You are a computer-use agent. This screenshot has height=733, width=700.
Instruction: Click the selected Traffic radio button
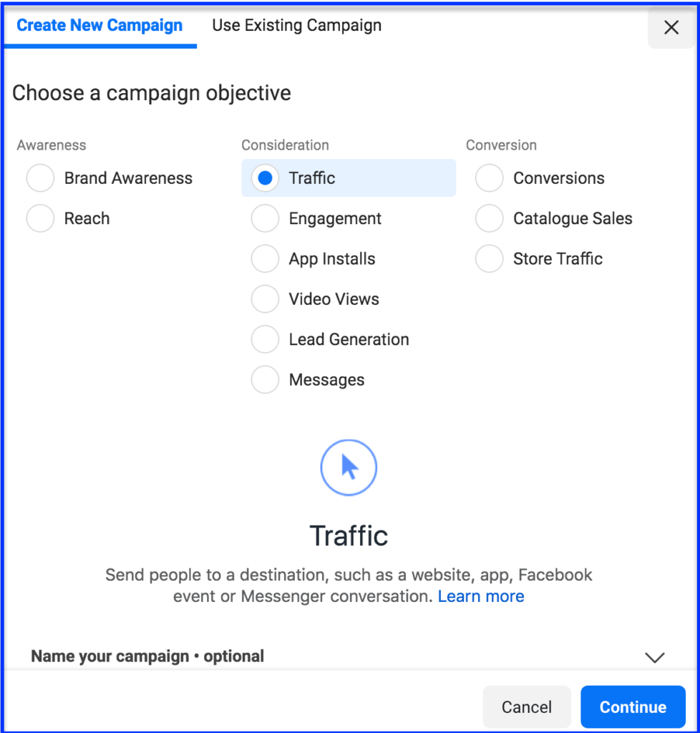[266, 178]
